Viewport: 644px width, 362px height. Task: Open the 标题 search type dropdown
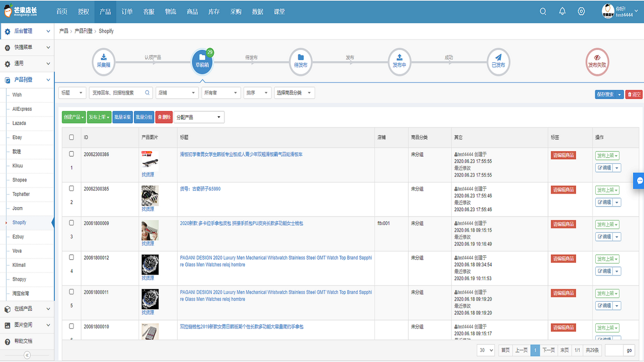(72, 93)
